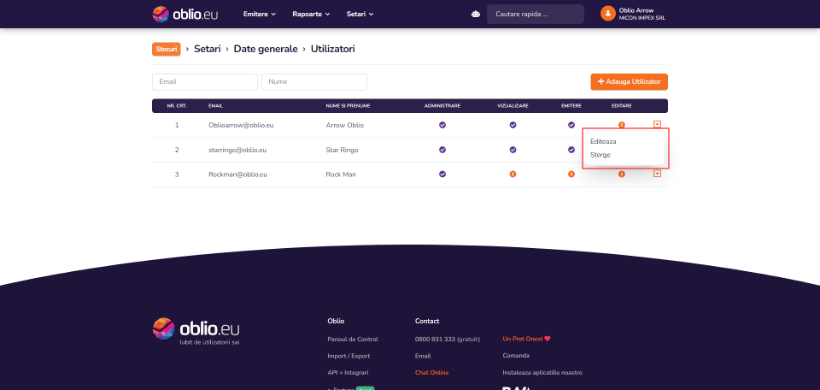Choose Sterge from the context menu

tap(600, 155)
